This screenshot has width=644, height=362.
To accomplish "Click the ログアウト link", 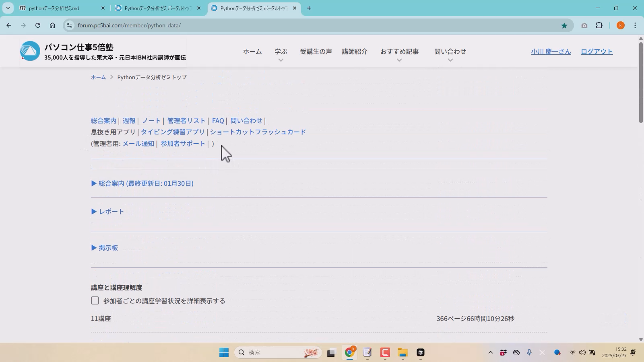I will coord(596,51).
